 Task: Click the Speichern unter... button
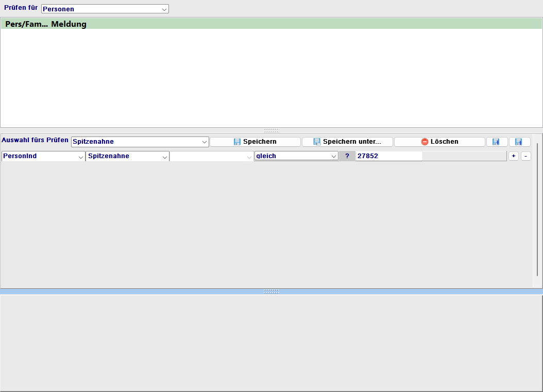click(x=347, y=142)
